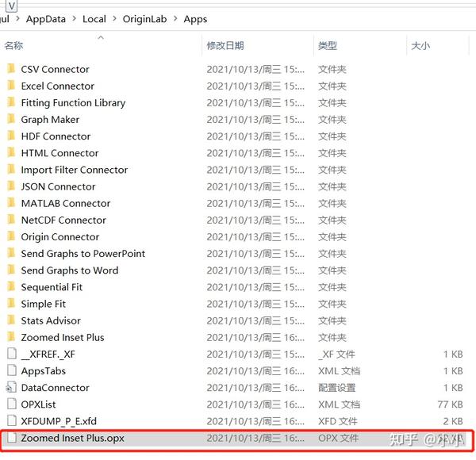
Task: Click the AppsTabs file icon
Action: coord(12,370)
